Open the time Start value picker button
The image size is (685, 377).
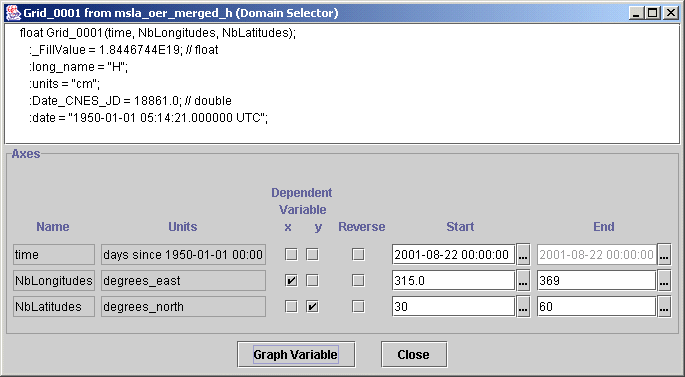[523, 254]
